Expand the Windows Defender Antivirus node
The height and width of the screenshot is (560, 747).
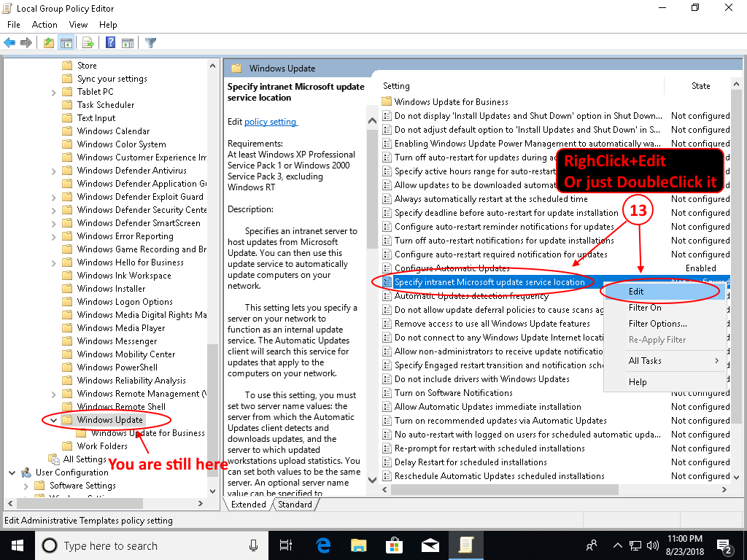54,171
